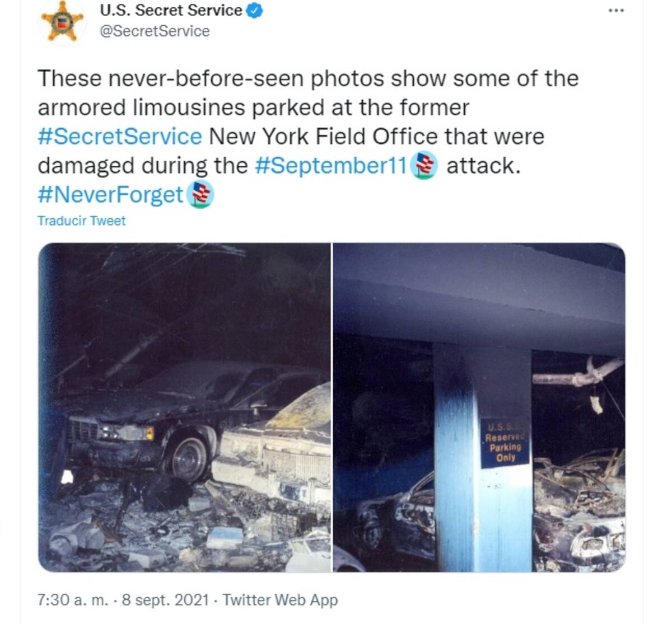Open the #September11 hashtag link
Image resolution: width=672 pixels, height=624 pixels.
330,165
